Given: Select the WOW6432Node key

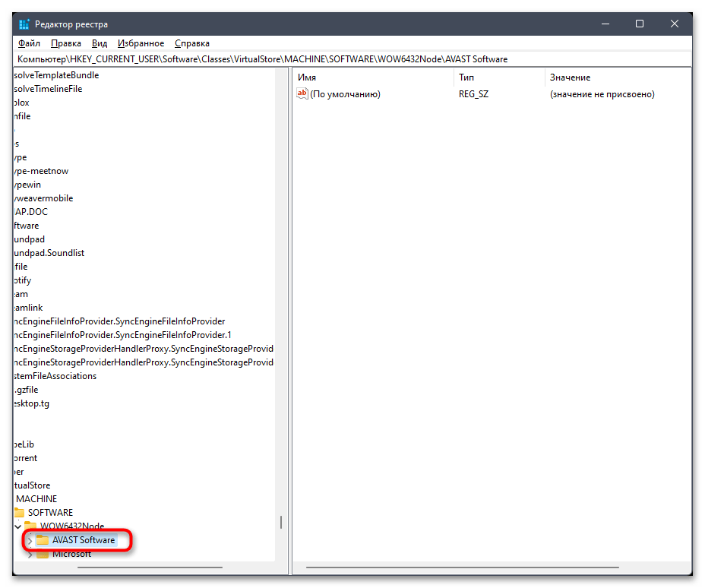Looking at the screenshot, I should [72, 526].
